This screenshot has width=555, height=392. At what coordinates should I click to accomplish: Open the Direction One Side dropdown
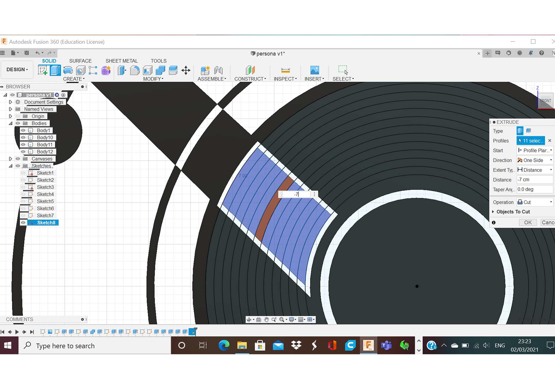tap(535, 160)
